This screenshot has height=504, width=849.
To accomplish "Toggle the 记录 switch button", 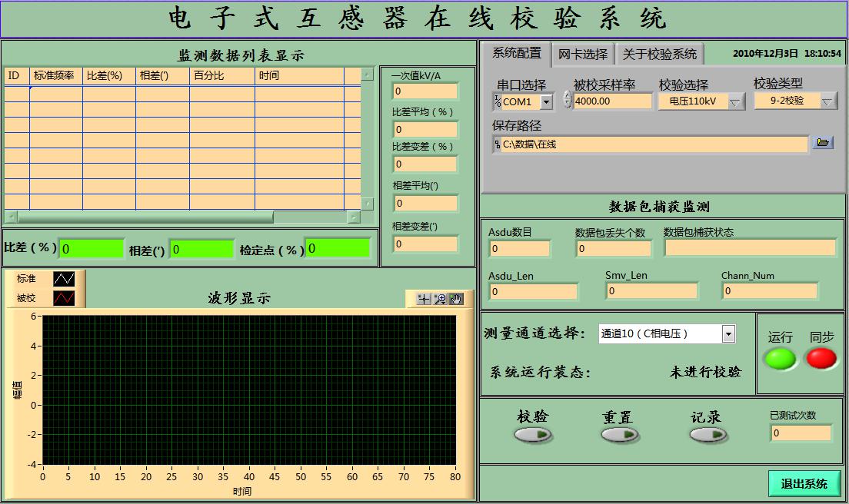I will click(707, 434).
